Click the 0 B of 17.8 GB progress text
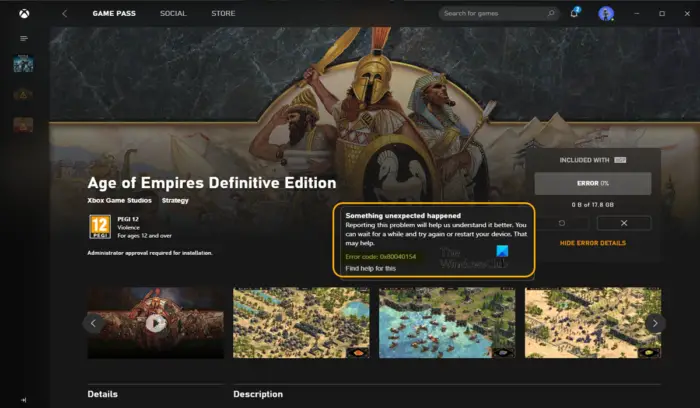 point(593,205)
